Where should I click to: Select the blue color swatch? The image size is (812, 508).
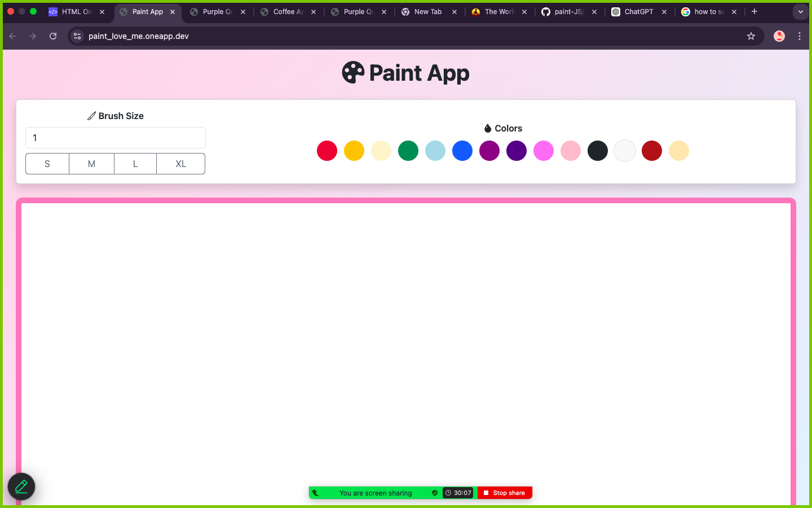pyautogui.click(x=462, y=151)
